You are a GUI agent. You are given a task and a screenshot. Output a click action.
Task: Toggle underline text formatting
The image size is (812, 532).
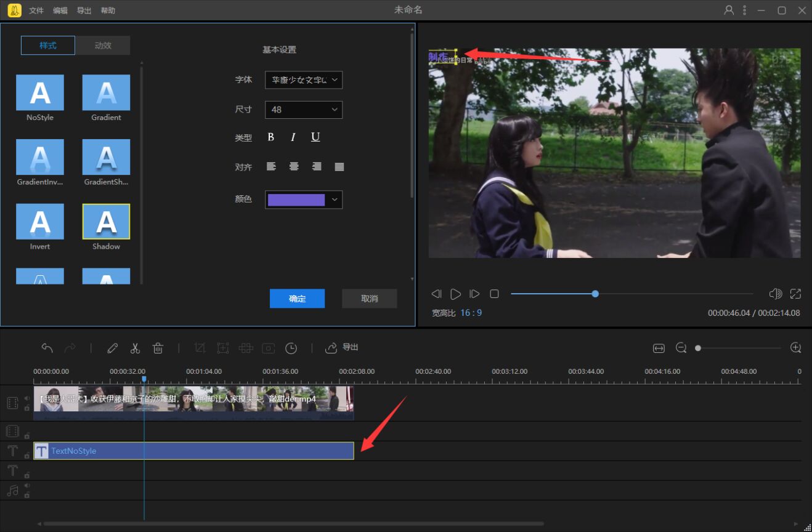pos(315,137)
